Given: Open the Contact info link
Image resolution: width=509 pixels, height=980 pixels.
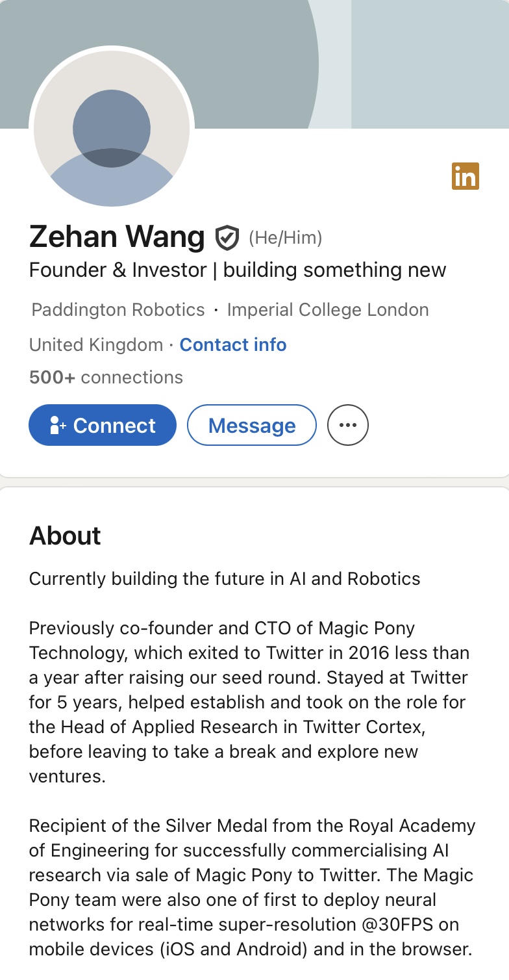Looking at the screenshot, I should point(233,344).
